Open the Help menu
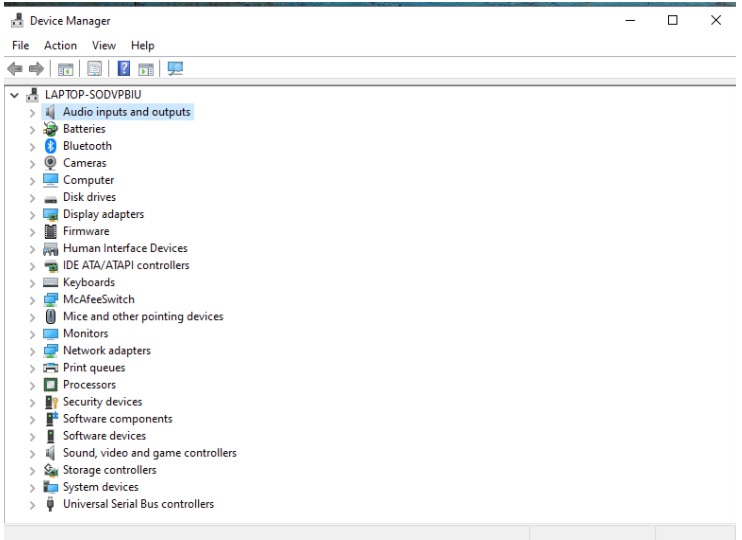The image size is (742, 540). [142, 45]
